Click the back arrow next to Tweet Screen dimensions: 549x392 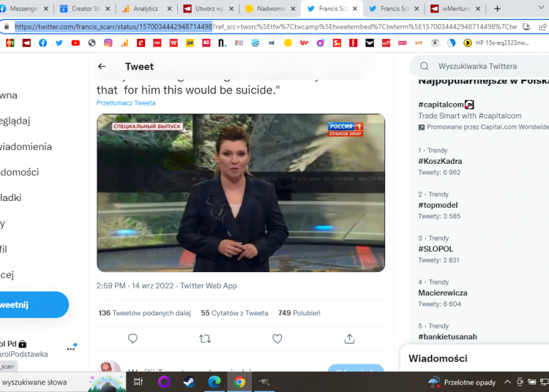pos(102,67)
